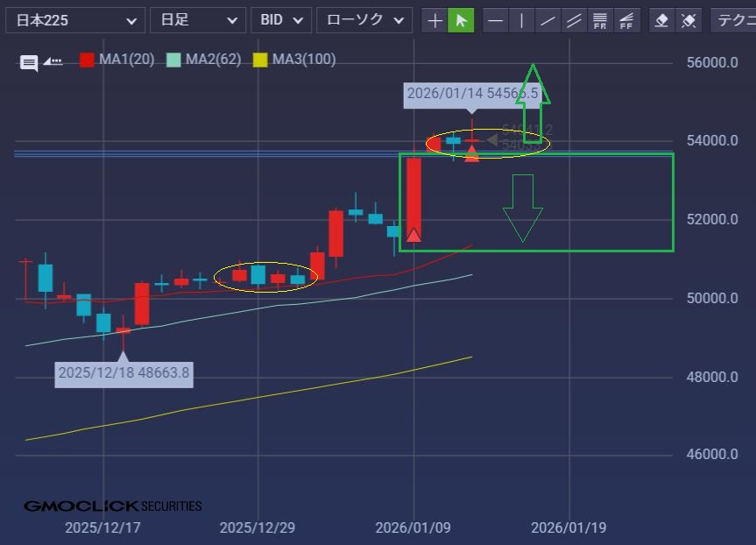The image size is (756, 545).
Task: Choose the horizontal line drawing tool
Action: pos(496,20)
